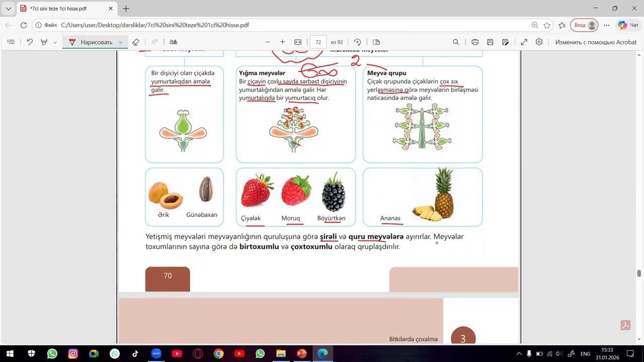
Task: Click the Yığma meyvələr heading
Action: point(262,73)
